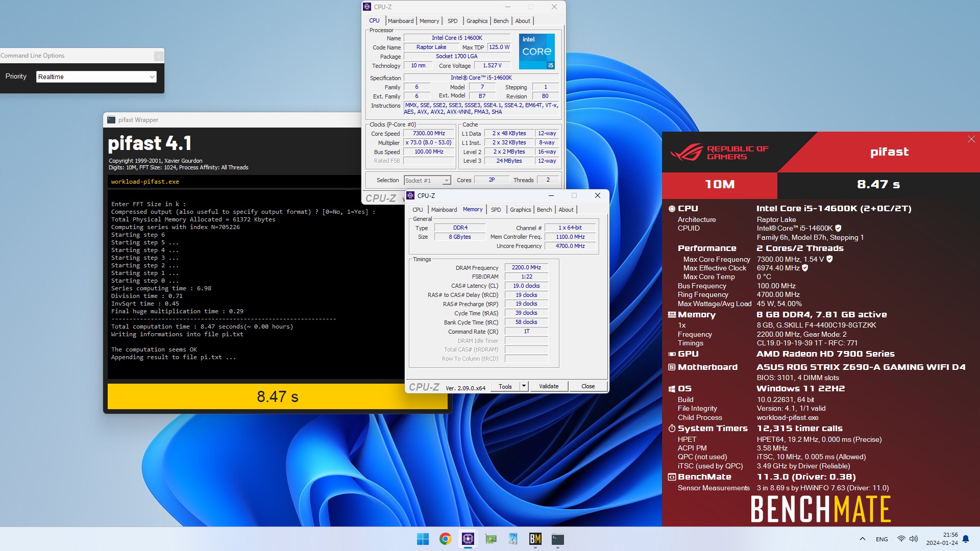
Task: Open the notification bell
Action: [966, 539]
